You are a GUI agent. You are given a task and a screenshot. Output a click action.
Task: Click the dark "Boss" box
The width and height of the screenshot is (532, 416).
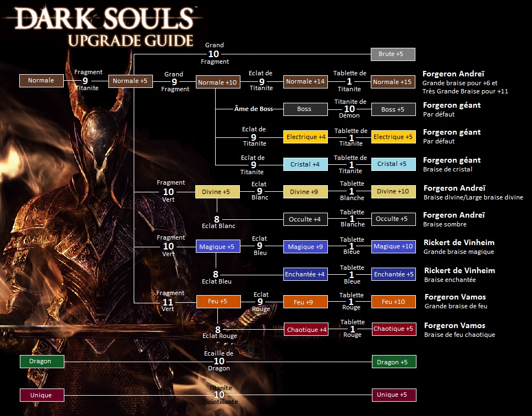305,109
